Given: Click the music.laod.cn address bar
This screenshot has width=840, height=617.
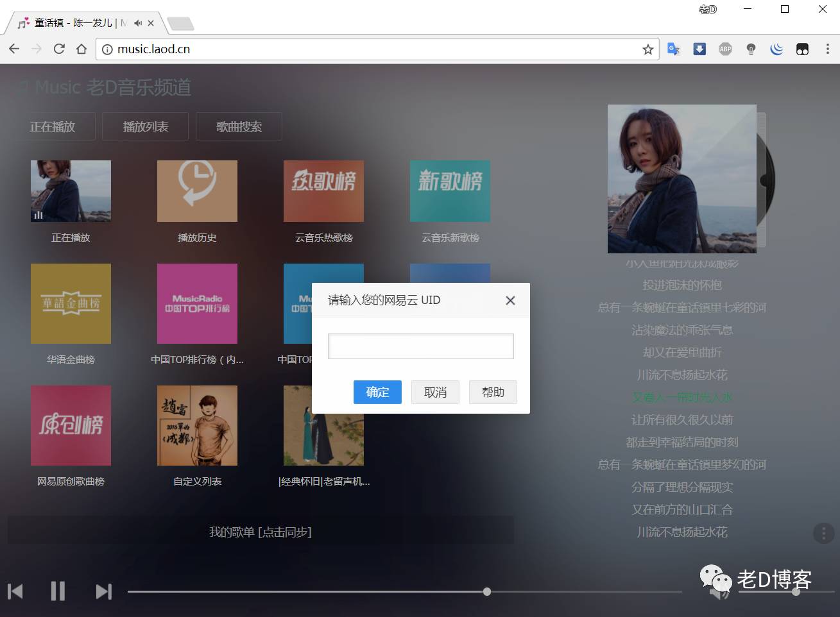Looking at the screenshot, I should pyautogui.click(x=377, y=49).
